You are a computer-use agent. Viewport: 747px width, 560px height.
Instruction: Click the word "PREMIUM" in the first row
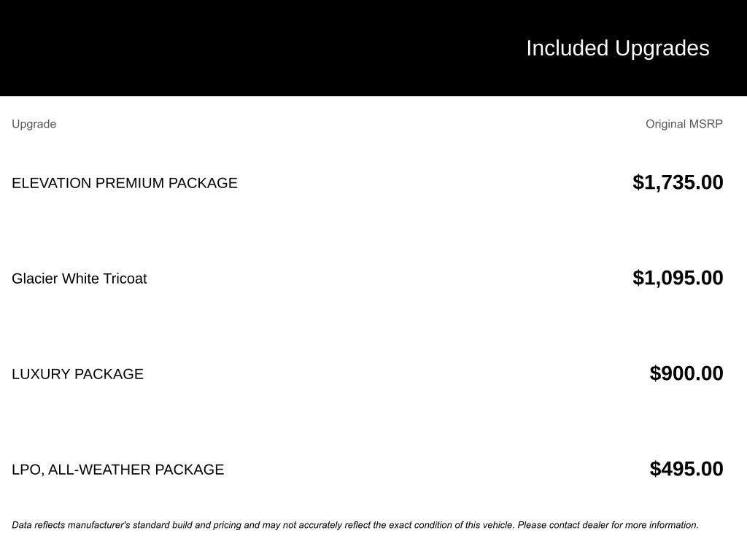pos(130,183)
